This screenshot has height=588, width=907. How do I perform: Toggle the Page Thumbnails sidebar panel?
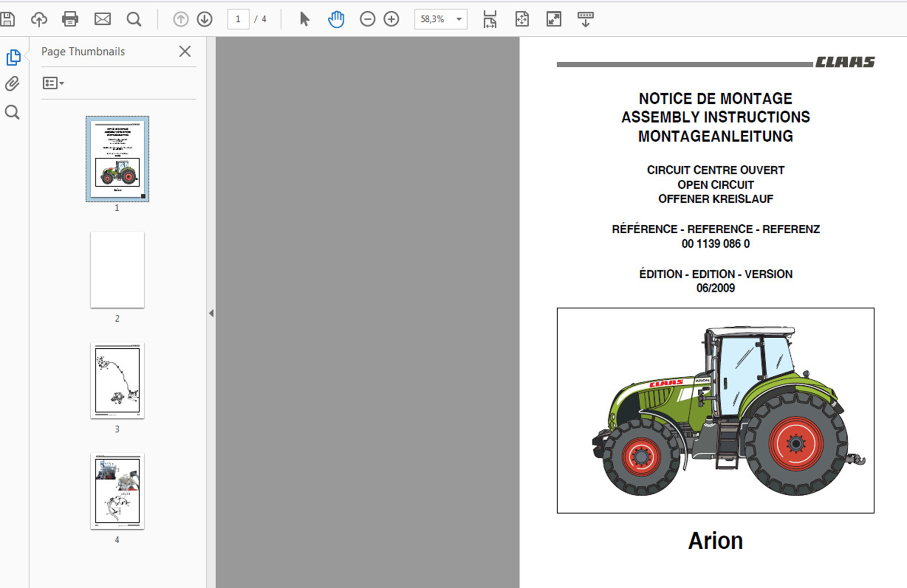(13, 57)
